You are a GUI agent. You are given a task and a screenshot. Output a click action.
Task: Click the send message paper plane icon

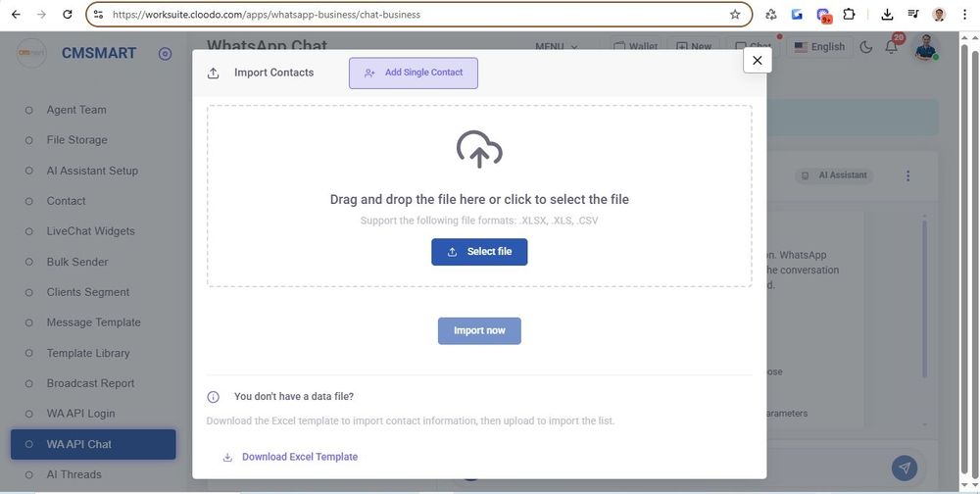[x=905, y=468]
